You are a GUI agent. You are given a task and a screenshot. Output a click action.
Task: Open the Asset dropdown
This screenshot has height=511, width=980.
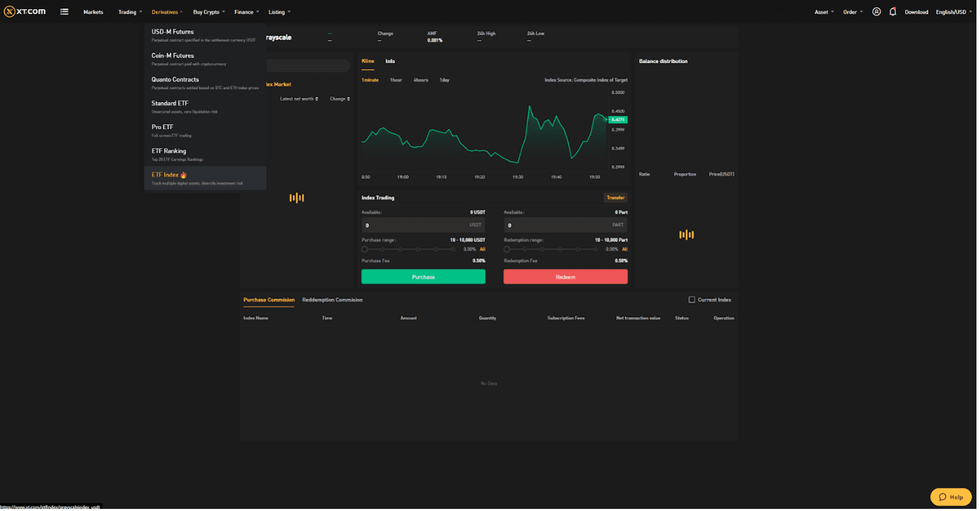[824, 11]
